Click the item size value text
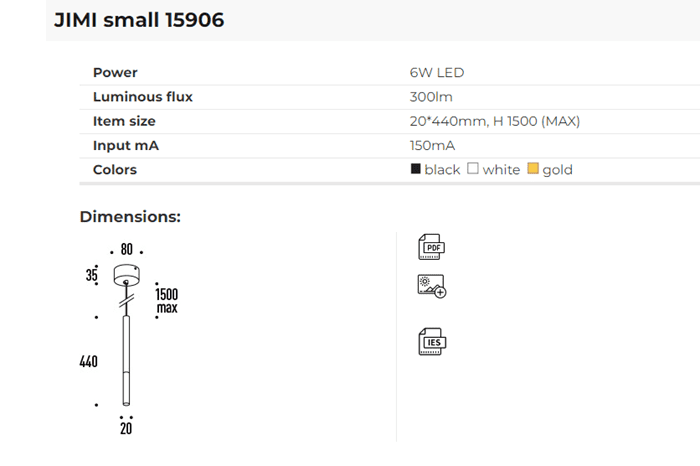This screenshot has height=466, width=700. (494, 121)
